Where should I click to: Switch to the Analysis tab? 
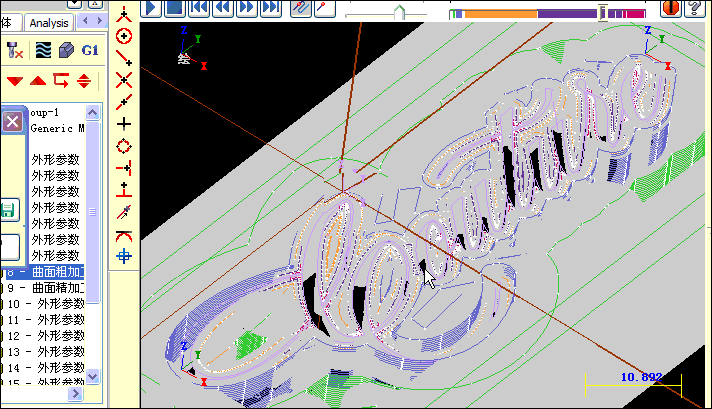point(49,23)
